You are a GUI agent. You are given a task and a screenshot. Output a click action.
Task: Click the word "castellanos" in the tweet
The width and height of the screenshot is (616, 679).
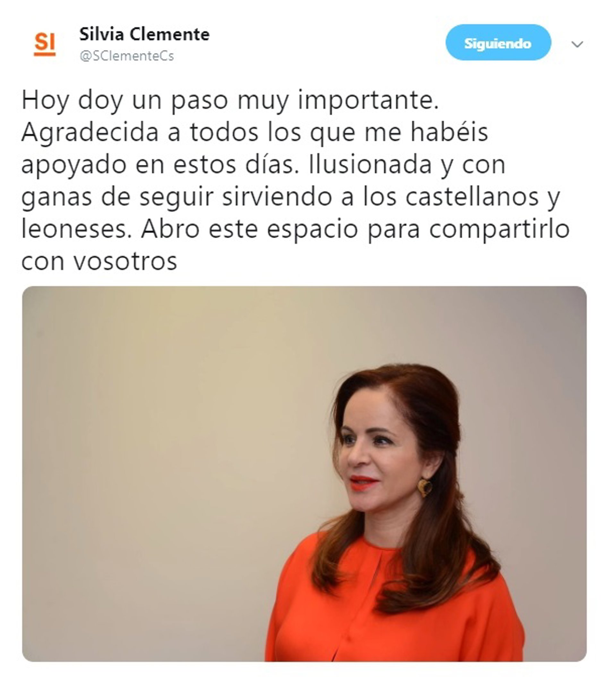(472, 197)
